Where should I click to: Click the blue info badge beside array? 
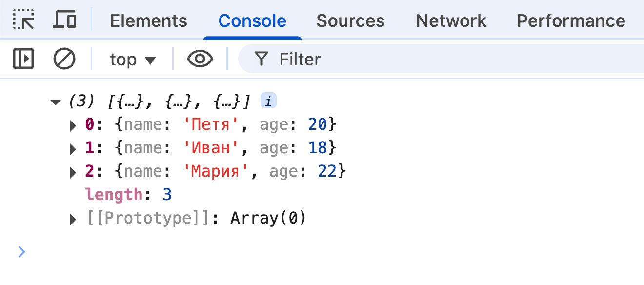pos(268,102)
